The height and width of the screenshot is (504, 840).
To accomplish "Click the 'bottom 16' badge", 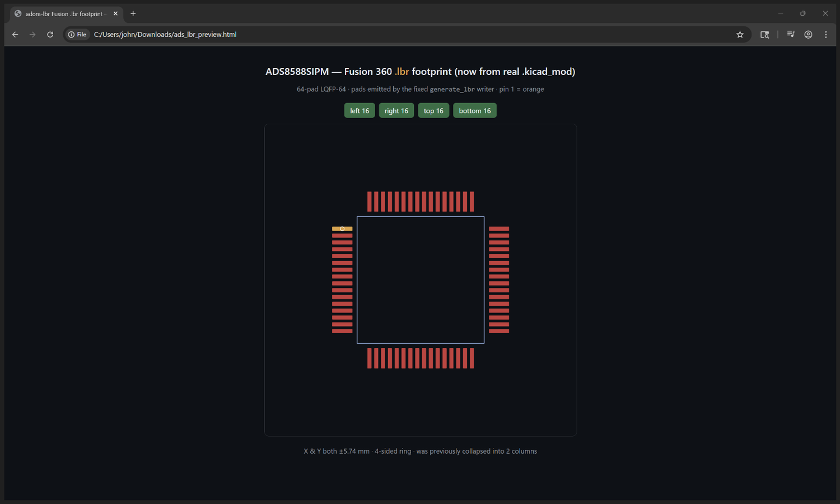I will click(475, 111).
